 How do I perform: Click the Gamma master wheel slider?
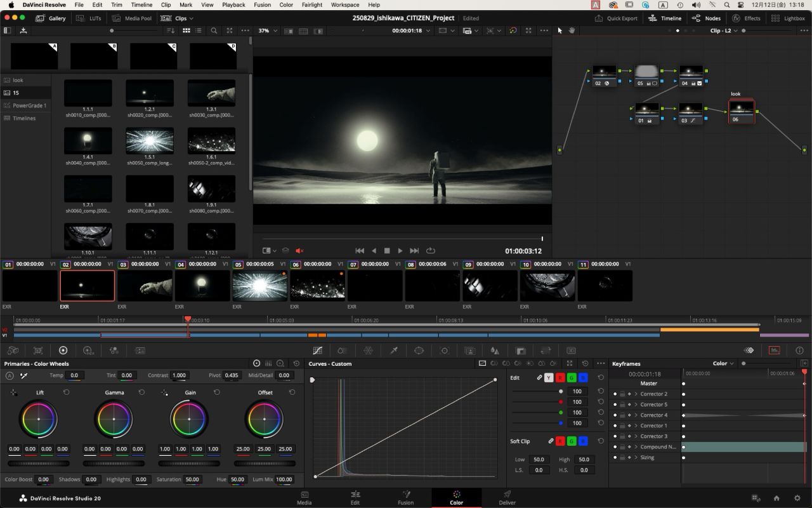click(x=114, y=464)
